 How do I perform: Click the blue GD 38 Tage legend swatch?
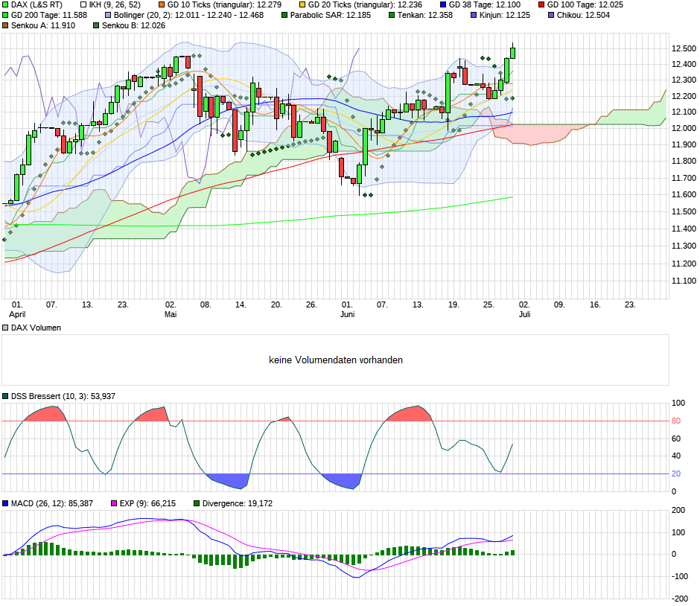tap(443, 5)
